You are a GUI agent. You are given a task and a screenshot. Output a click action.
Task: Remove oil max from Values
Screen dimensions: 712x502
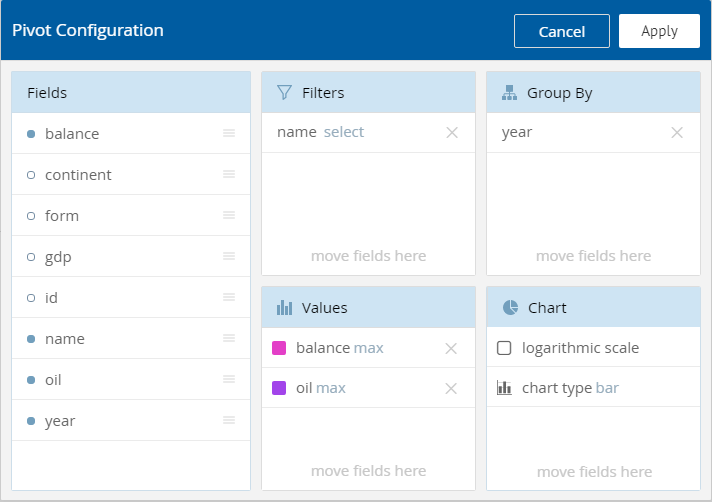(451, 389)
